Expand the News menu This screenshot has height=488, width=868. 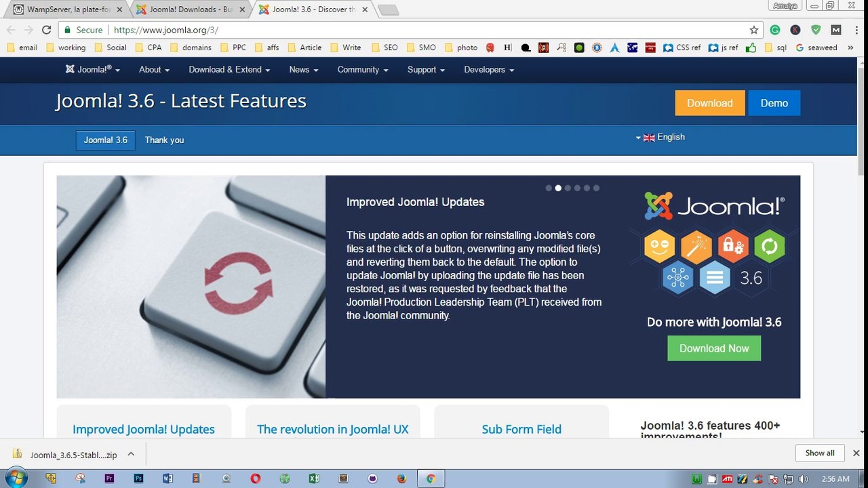304,69
